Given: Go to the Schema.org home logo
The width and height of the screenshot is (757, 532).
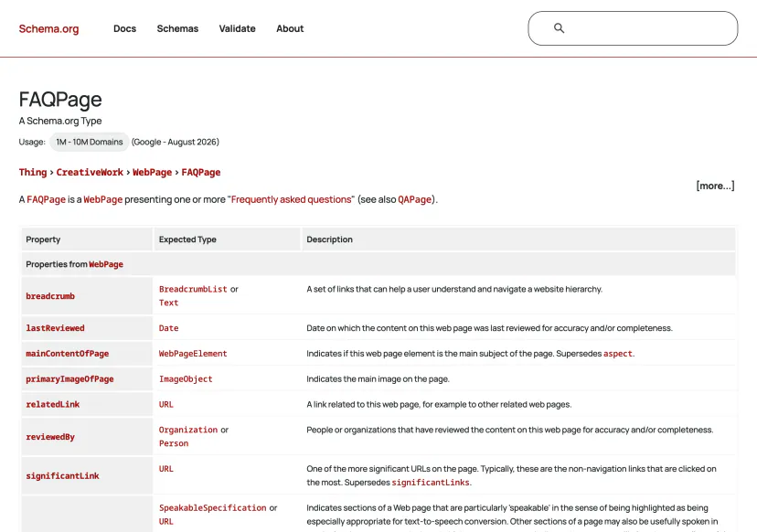Looking at the screenshot, I should [48, 28].
